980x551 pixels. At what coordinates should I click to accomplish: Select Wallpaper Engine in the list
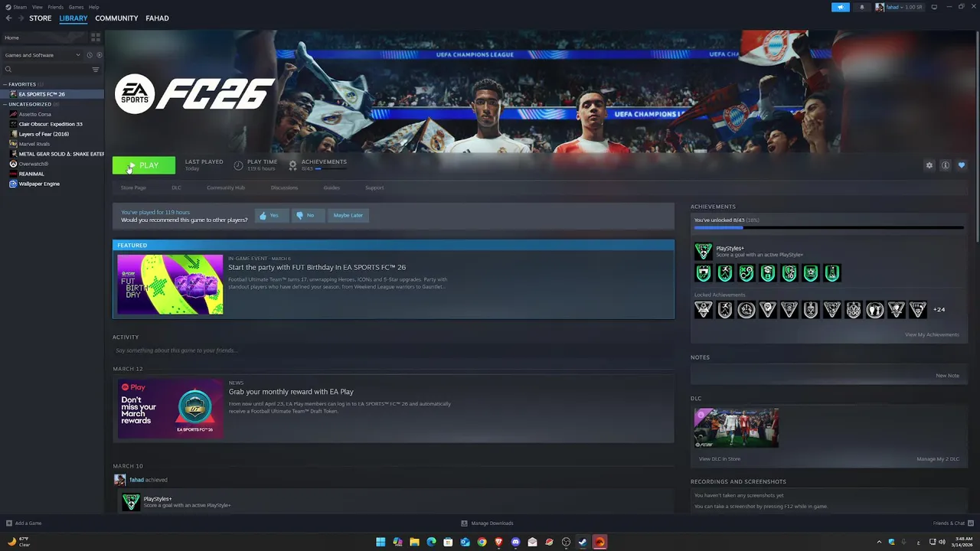coord(39,184)
